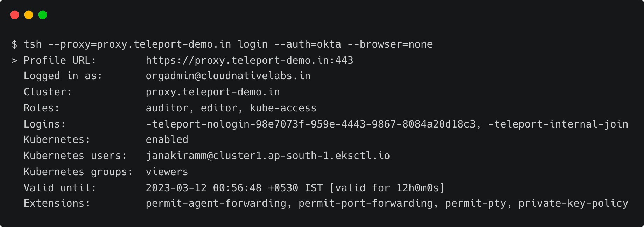Click the Cluster value proxy.teleport-demo.in
The width and height of the screenshot is (644, 227).
click(212, 92)
